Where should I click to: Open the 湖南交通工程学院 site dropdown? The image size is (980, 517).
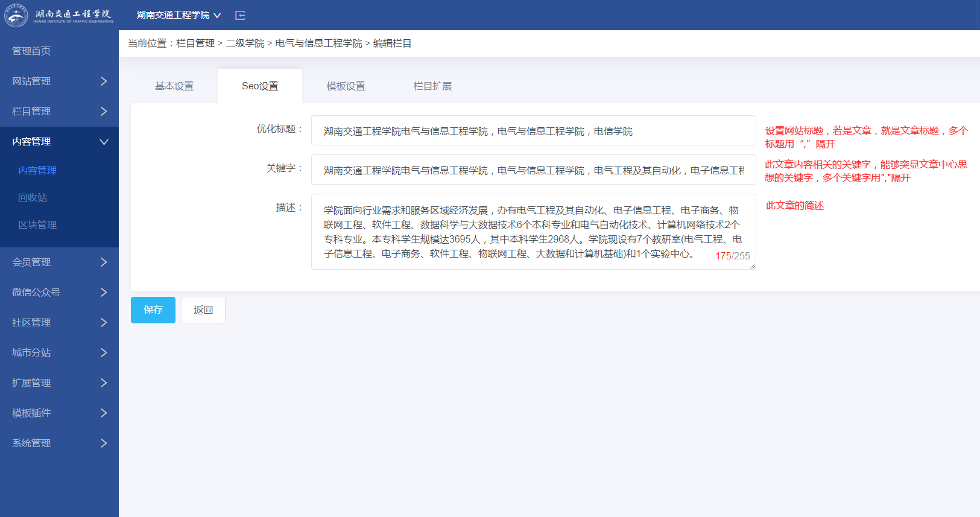coord(179,15)
